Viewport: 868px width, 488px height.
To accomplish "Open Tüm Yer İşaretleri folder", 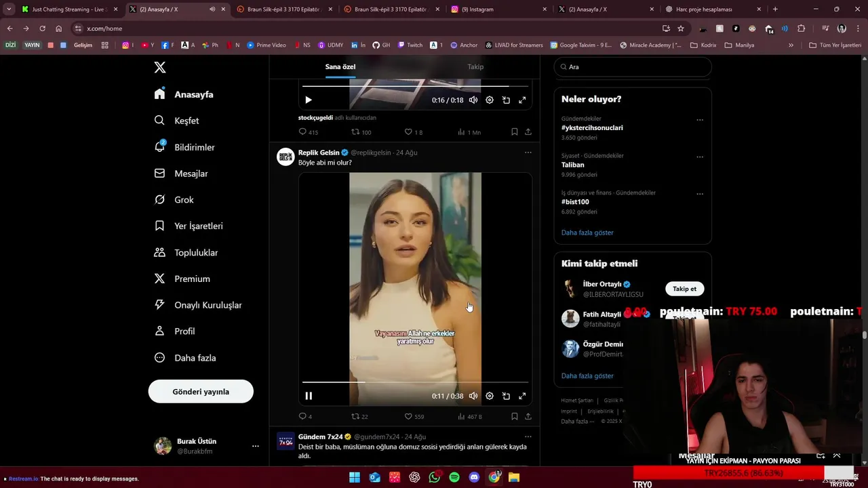I will [x=835, y=45].
